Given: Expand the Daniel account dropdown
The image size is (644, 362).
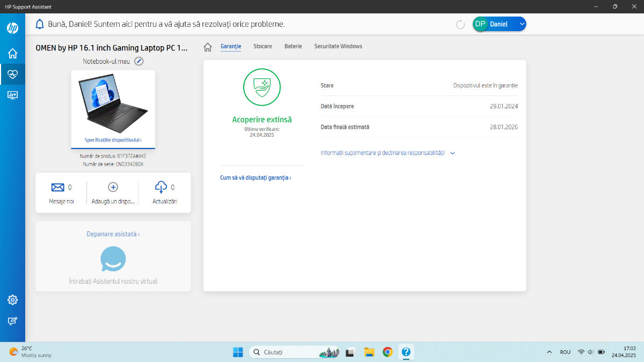Looking at the screenshot, I should [522, 24].
